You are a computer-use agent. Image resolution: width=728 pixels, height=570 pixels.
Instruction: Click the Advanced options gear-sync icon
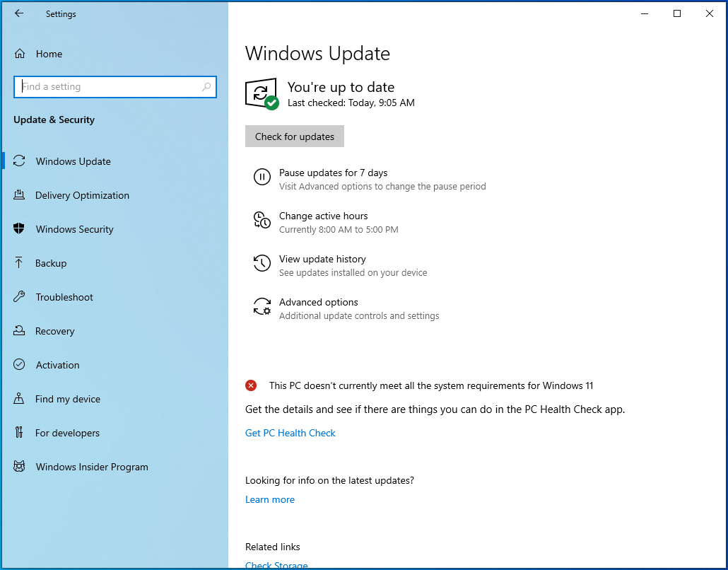pyautogui.click(x=262, y=307)
